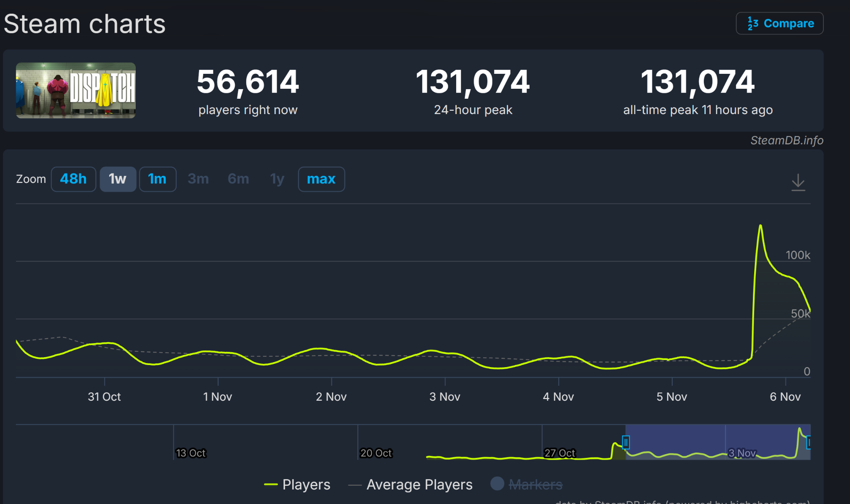Set zoom to 48h
850x504 pixels.
click(73, 179)
